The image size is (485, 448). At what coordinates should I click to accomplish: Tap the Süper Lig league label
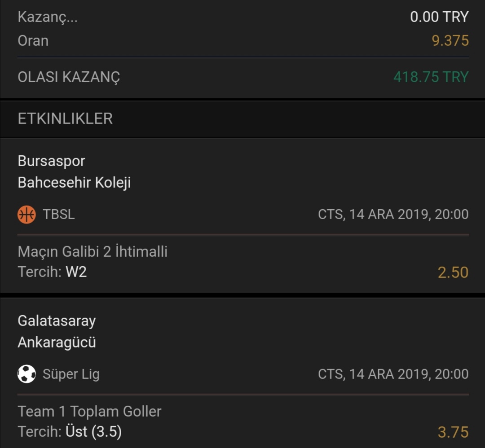(71, 374)
